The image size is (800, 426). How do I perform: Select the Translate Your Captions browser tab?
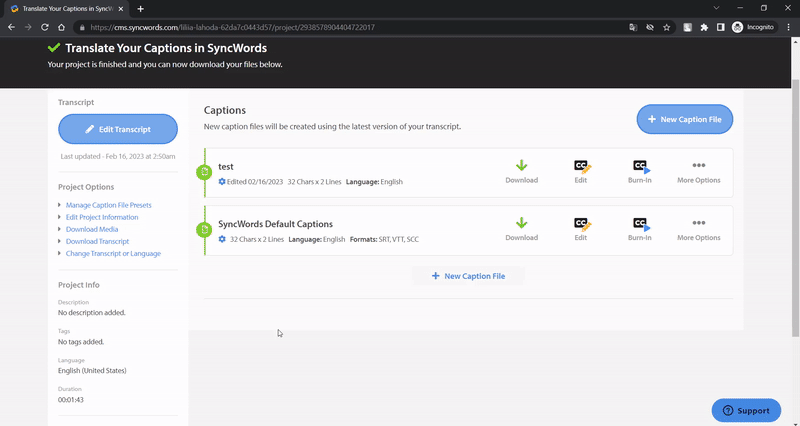click(x=64, y=9)
